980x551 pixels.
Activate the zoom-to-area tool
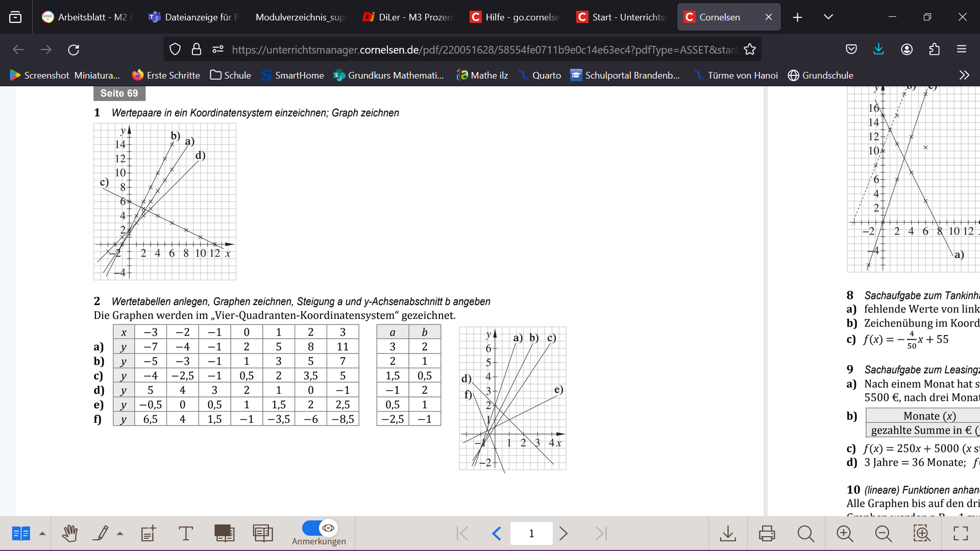(x=922, y=534)
